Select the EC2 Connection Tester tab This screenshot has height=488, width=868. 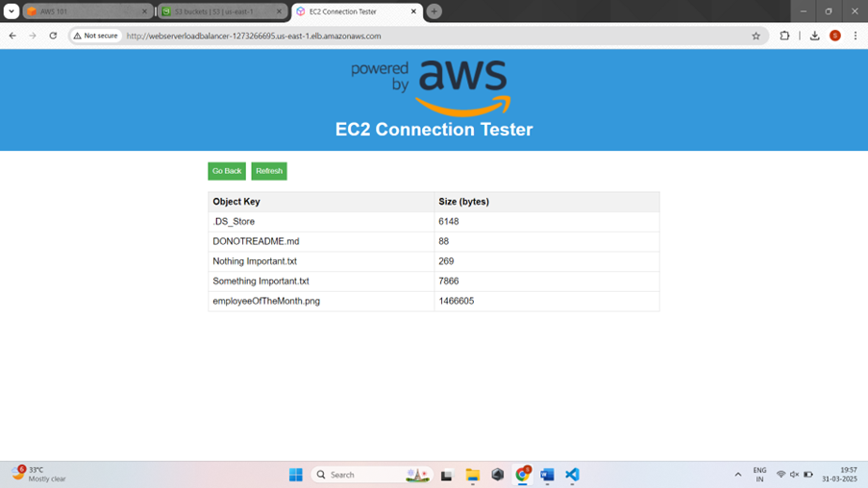coord(355,12)
